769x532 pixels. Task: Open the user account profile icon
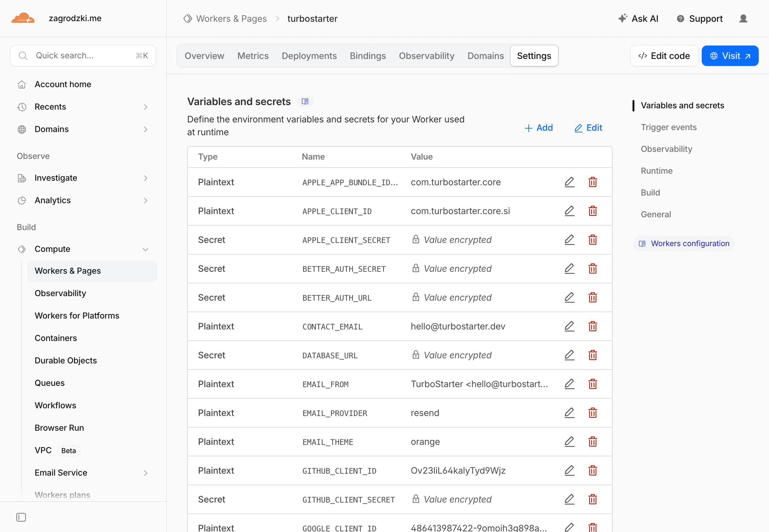point(743,19)
